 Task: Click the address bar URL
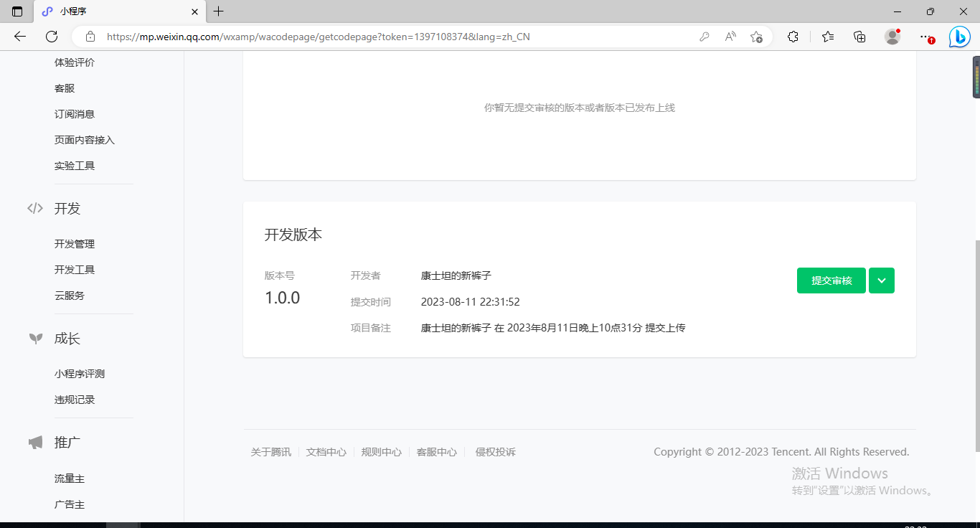[x=319, y=37]
